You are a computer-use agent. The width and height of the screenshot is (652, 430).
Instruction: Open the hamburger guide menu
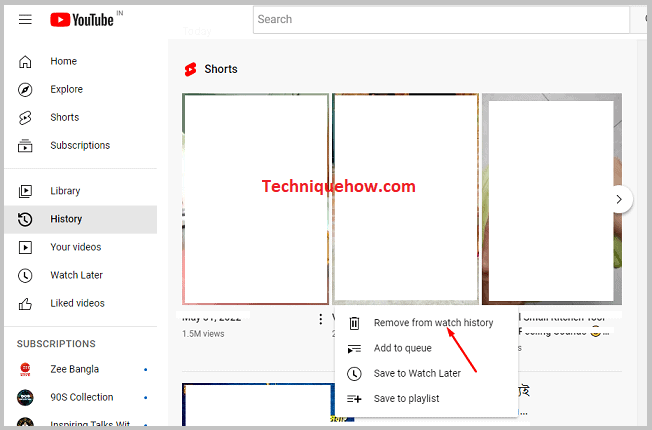[x=25, y=19]
